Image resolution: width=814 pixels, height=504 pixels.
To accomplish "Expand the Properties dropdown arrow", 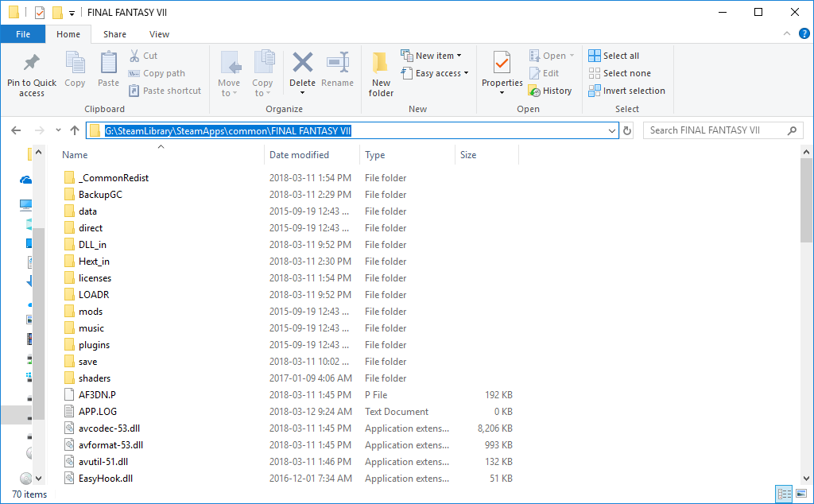I will 502,94.
